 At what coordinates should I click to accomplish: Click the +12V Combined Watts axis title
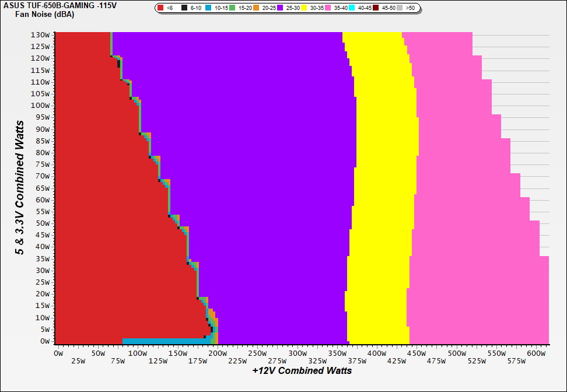coord(302,370)
